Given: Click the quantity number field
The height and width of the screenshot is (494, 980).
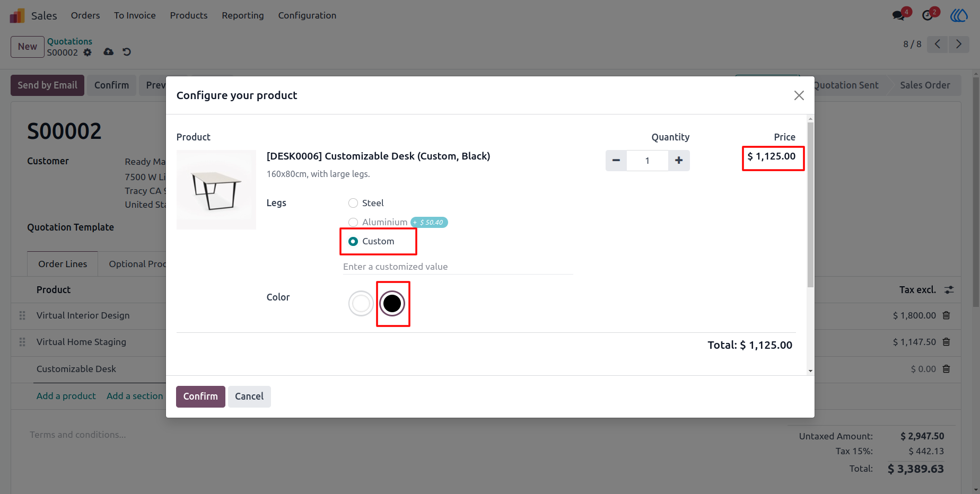Looking at the screenshot, I should (x=647, y=161).
